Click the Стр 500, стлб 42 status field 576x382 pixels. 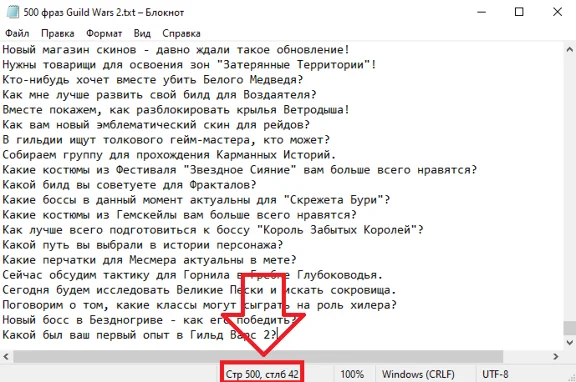click(x=262, y=374)
